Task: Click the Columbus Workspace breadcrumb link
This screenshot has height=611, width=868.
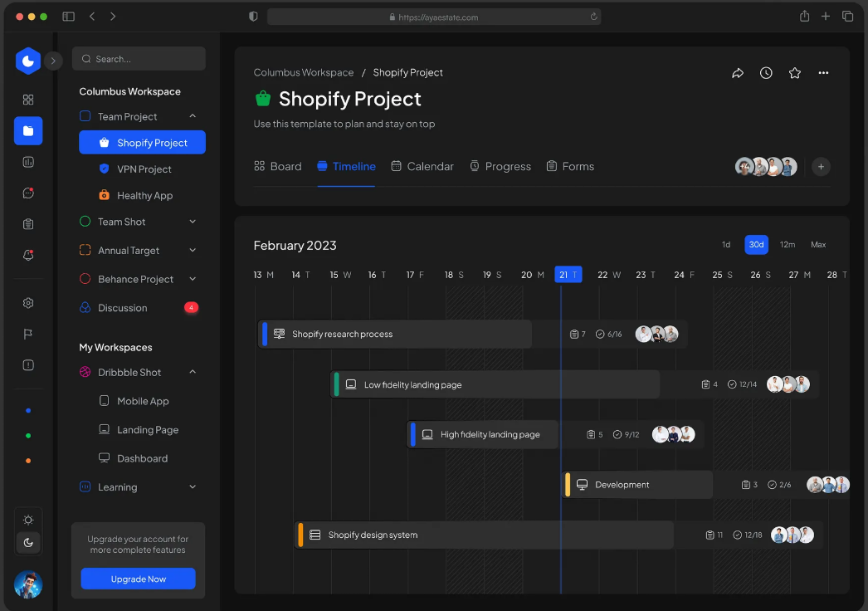Action: [x=304, y=72]
